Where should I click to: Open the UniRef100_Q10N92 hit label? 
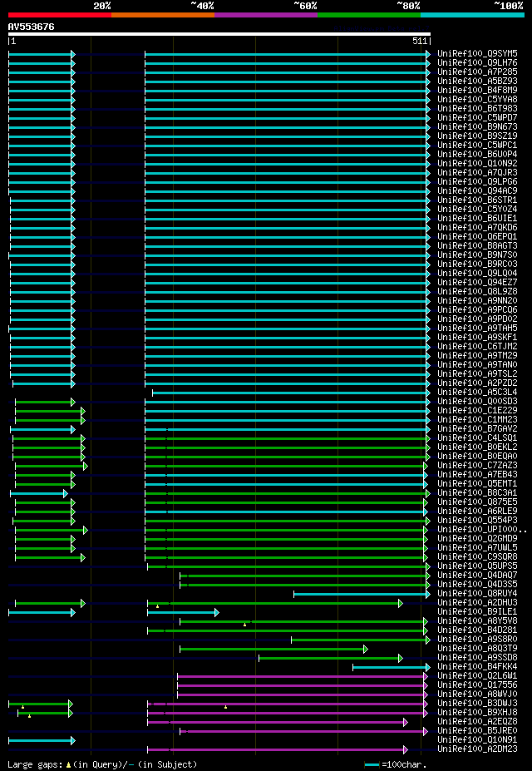[477, 163]
